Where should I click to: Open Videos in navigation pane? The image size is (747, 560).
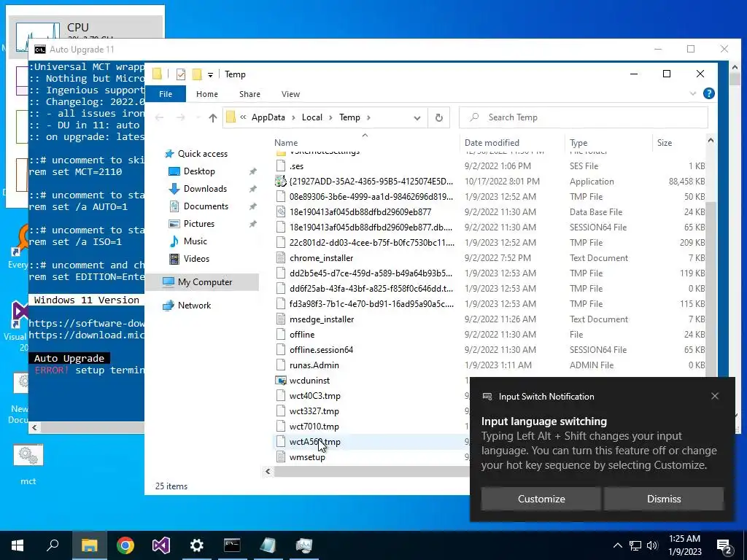click(x=196, y=259)
